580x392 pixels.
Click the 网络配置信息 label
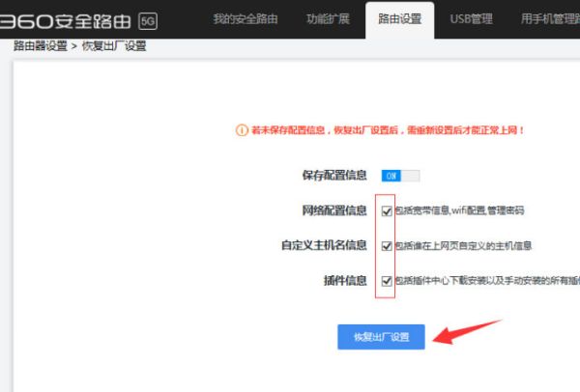(x=334, y=210)
